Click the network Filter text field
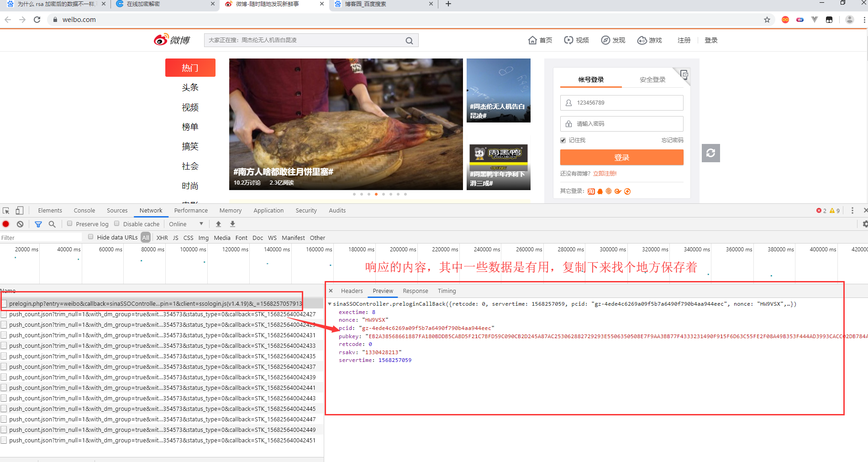The height and width of the screenshot is (462, 868). [41, 238]
